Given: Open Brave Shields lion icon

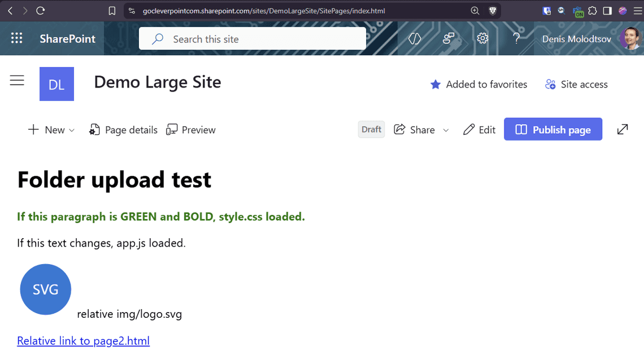Looking at the screenshot, I should pos(493,11).
